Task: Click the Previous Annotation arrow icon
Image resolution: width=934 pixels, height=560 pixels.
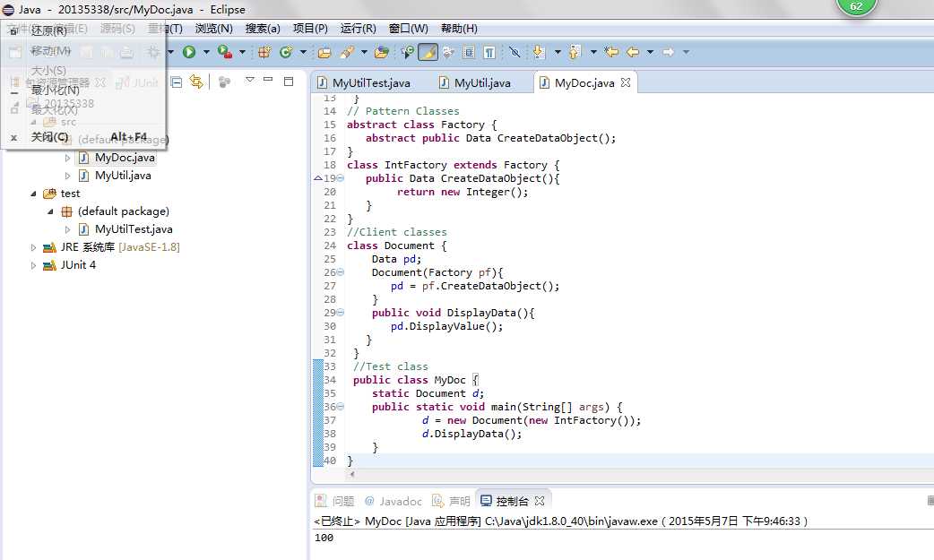Action: pos(575,53)
